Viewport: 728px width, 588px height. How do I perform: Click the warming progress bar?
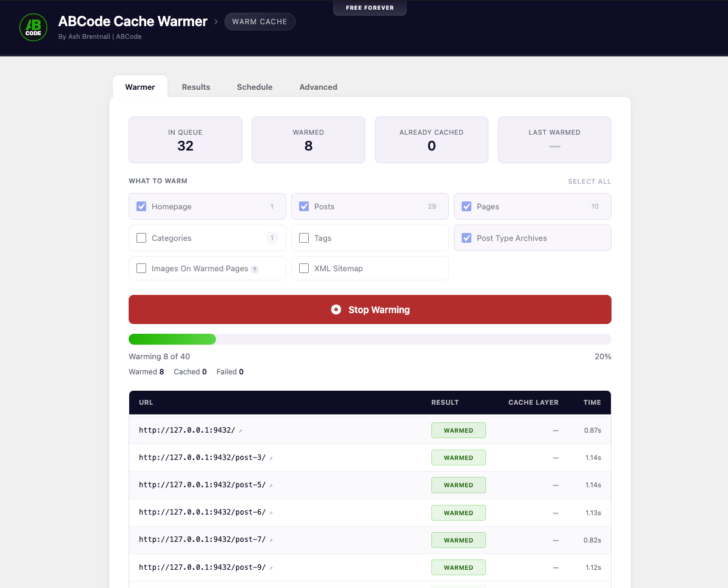(x=370, y=339)
